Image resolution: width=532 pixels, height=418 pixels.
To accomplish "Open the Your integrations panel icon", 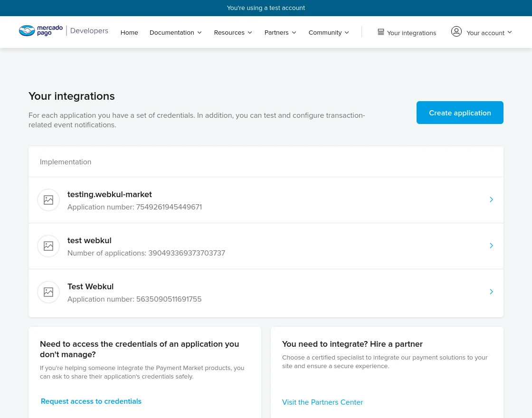I will coord(381,32).
